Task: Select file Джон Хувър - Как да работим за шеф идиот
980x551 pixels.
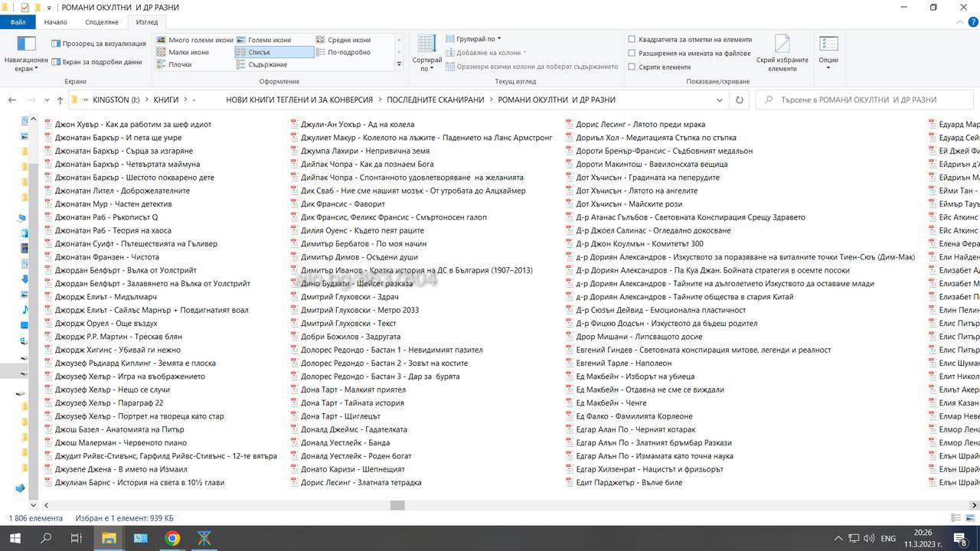Action: [133, 124]
